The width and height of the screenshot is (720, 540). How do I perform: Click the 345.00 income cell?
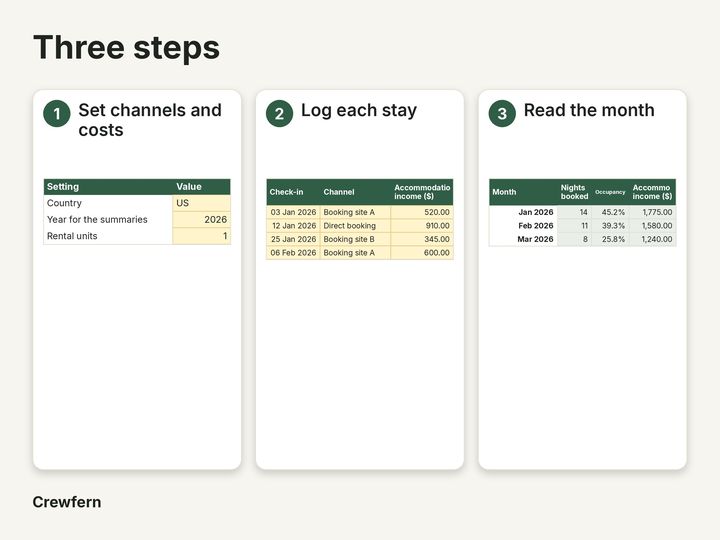tap(422, 239)
